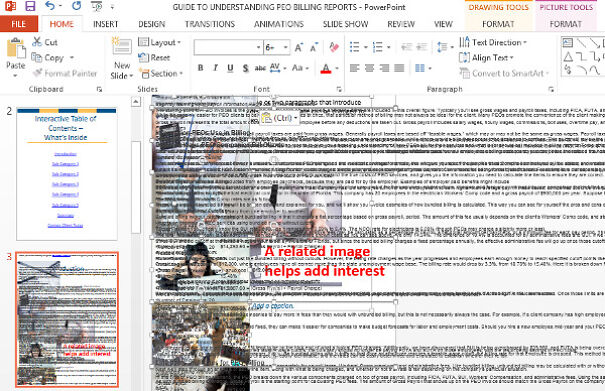605x391 pixels.
Task: Open the New Slide dropdown
Action: (122, 71)
